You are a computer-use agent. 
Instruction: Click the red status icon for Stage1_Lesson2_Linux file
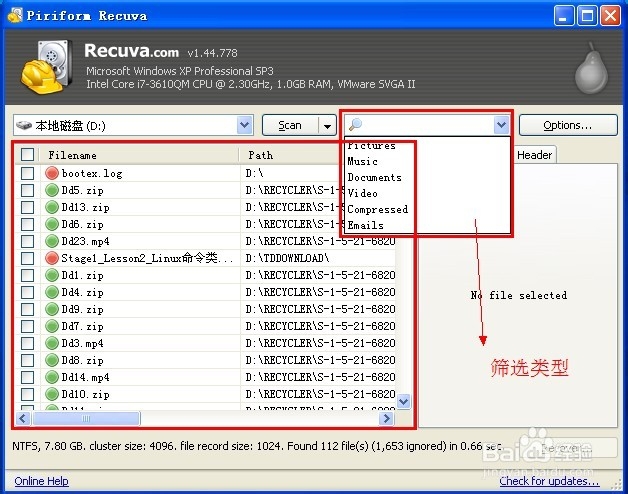tap(52, 258)
